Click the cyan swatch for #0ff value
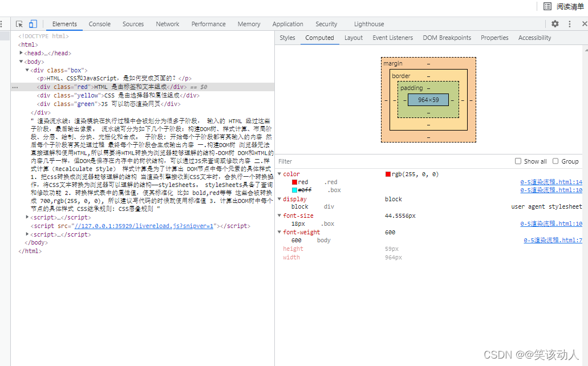The height and width of the screenshot is (366, 588). [x=294, y=190]
